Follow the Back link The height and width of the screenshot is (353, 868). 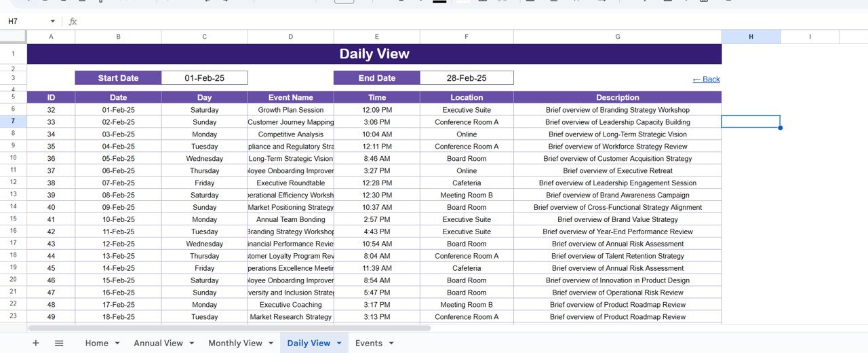[x=706, y=79]
